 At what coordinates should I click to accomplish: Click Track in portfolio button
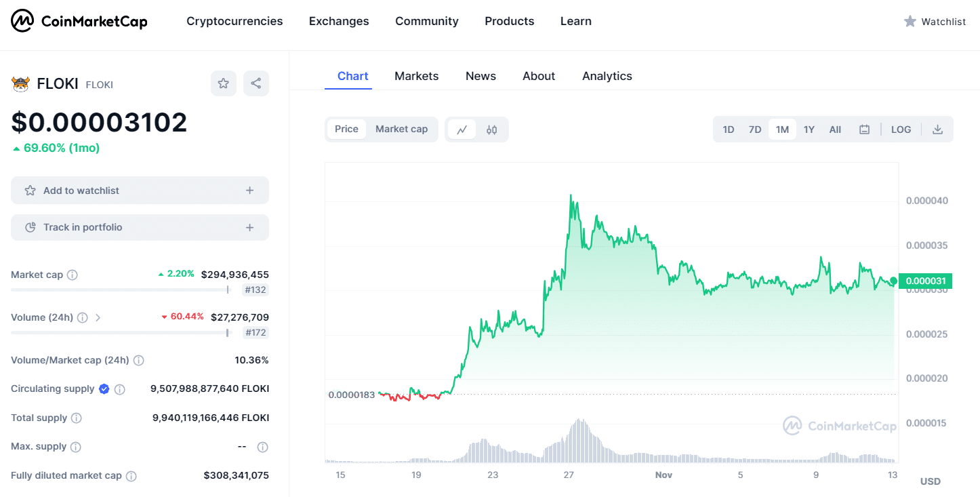click(140, 228)
